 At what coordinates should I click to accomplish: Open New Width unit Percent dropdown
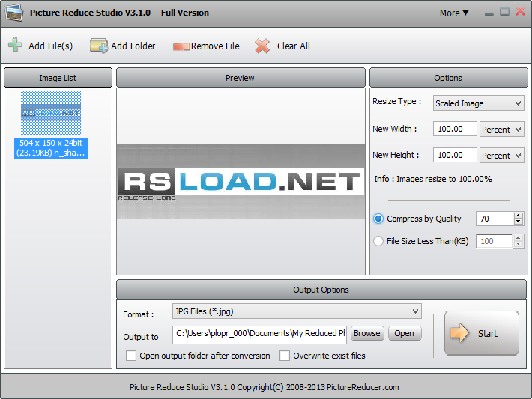[x=501, y=130]
